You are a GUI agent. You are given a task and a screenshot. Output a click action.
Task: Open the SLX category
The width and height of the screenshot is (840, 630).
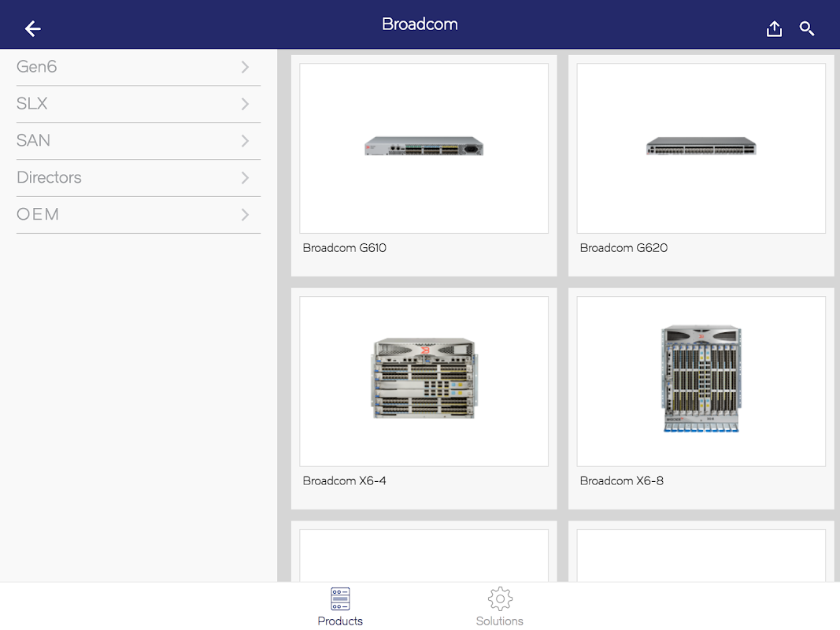(x=139, y=104)
